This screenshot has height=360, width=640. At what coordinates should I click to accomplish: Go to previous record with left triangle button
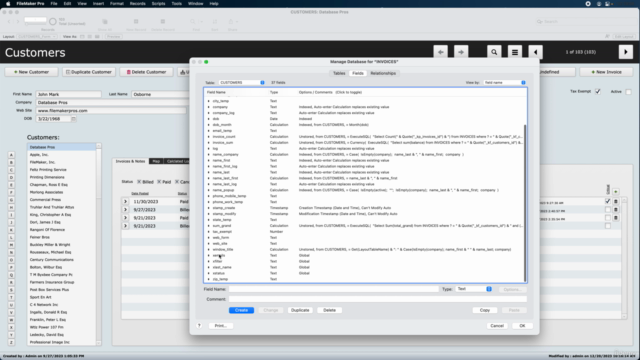(x=536, y=52)
